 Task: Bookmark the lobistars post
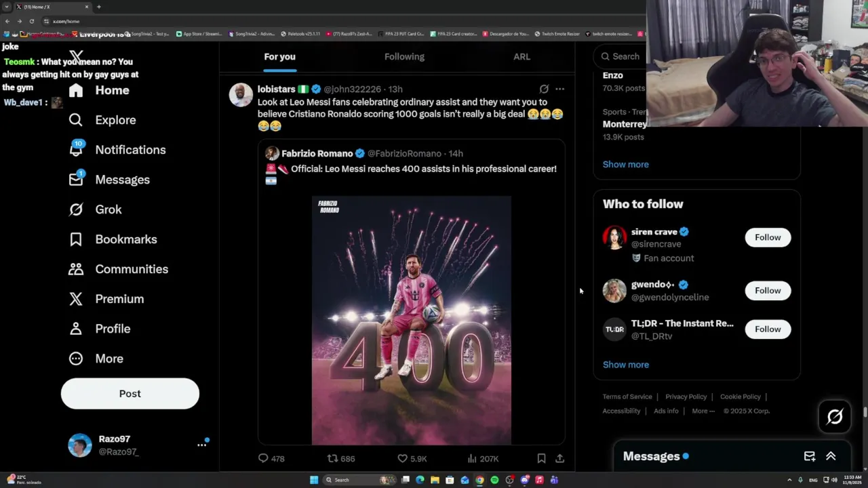point(541,459)
